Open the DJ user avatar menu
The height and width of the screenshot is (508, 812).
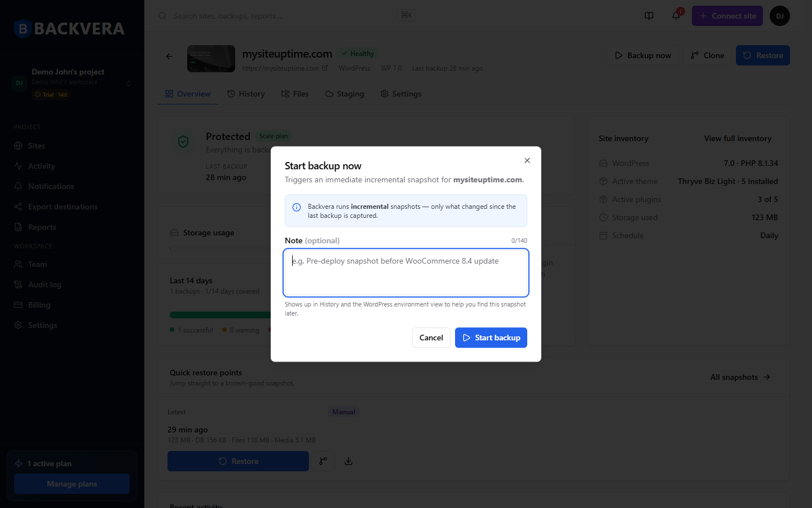[780, 16]
